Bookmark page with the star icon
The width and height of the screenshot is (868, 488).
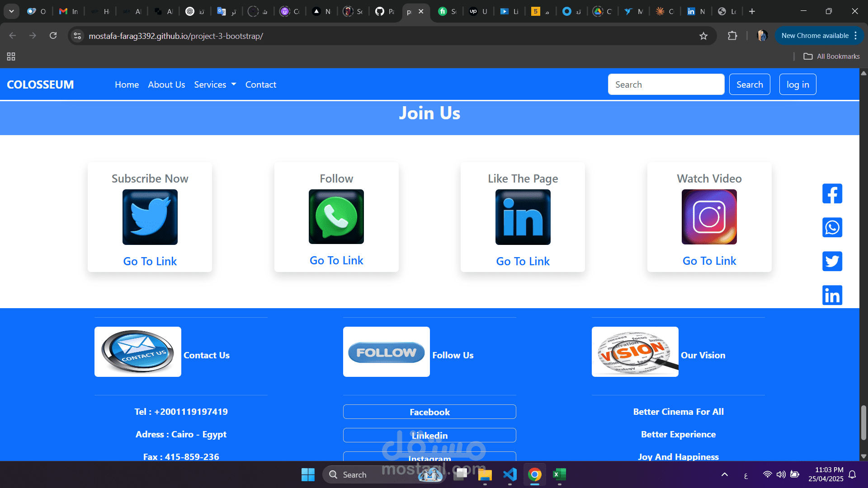[x=703, y=36]
